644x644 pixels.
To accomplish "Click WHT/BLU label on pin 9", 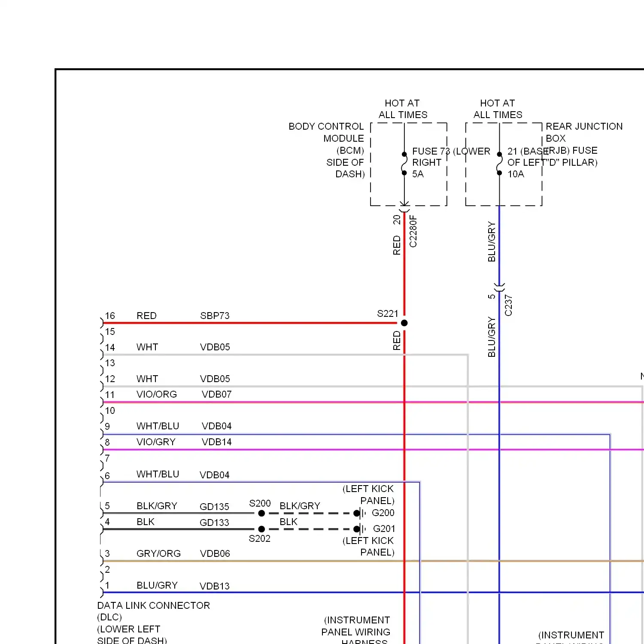I will click(x=158, y=426).
